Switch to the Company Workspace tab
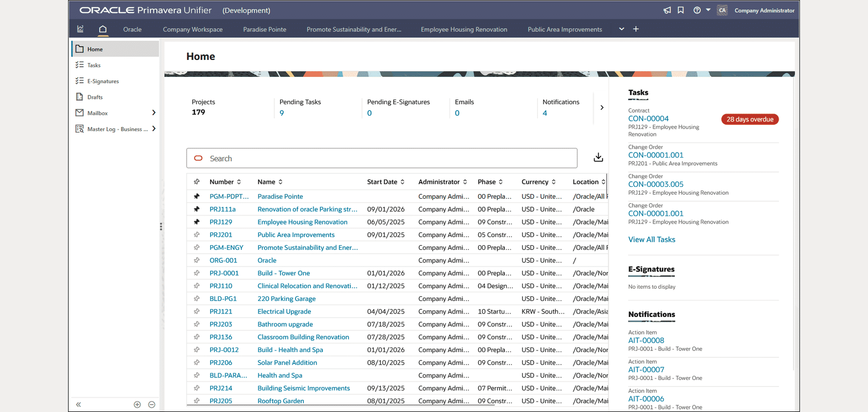Image resolution: width=868 pixels, height=412 pixels. tap(193, 29)
